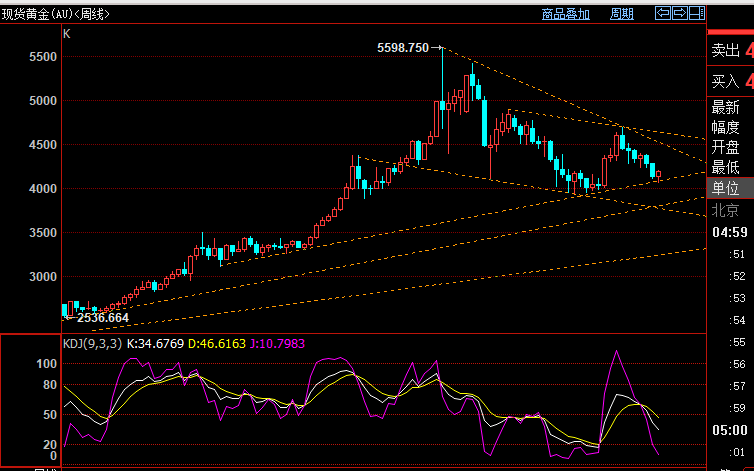Image resolution: width=754 pixels, height=471 pixels.
Task: Click the 20 level on the KDJ axis
Action: 50,445
